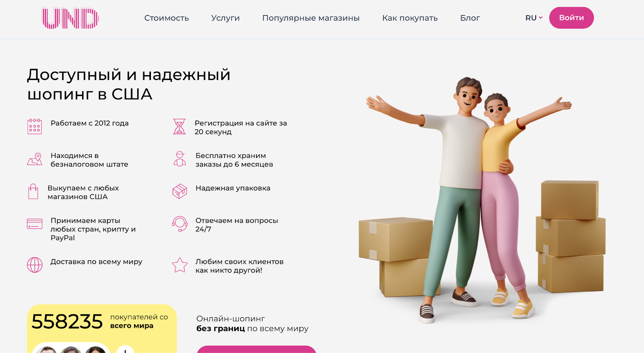Viewport: 644px width, 353px height.
Task: Click the globe icon for worldwide delivery
Action: point(35,265)
